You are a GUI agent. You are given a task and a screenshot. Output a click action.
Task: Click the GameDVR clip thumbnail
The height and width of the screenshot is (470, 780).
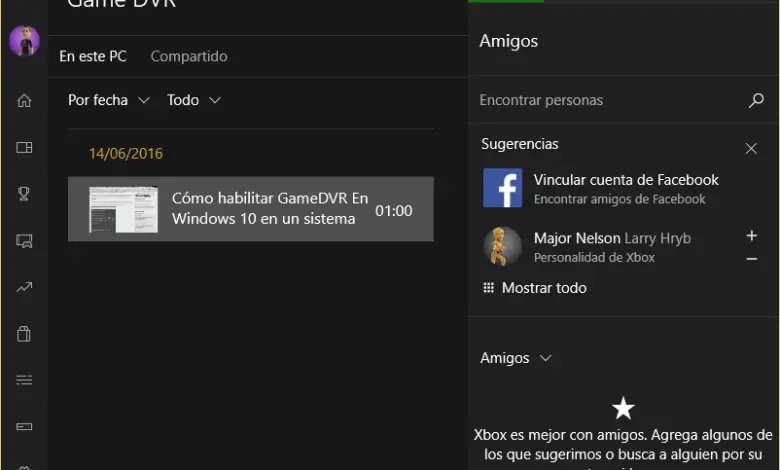point(123,209)
